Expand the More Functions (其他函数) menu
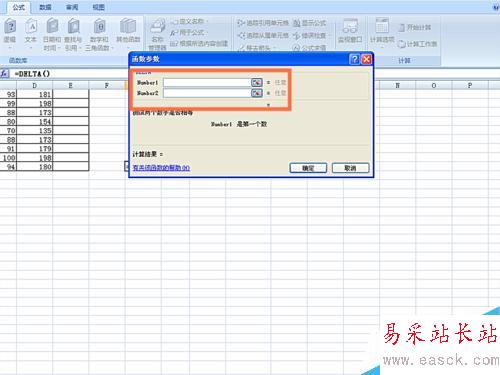The image size is (500, 375). 128,33
